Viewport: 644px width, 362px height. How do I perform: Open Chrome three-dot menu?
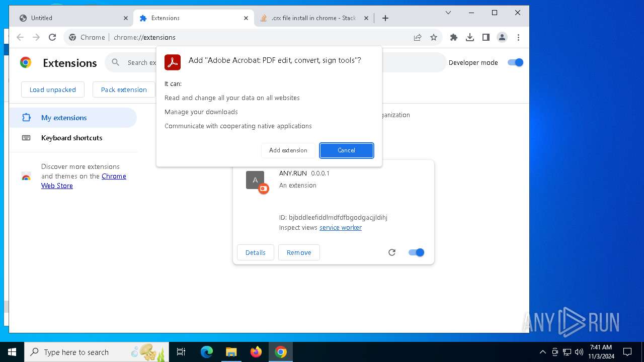(518, 37)
